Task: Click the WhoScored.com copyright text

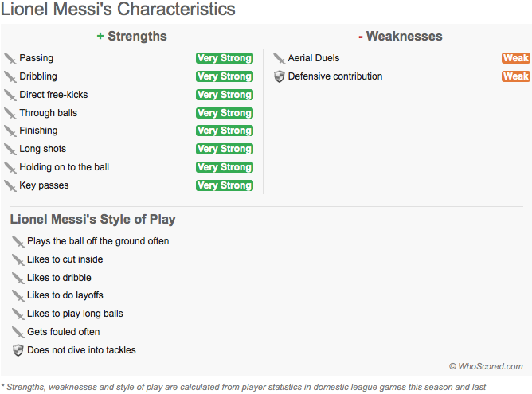Action: pyautogui.click(x=486, y=366)
